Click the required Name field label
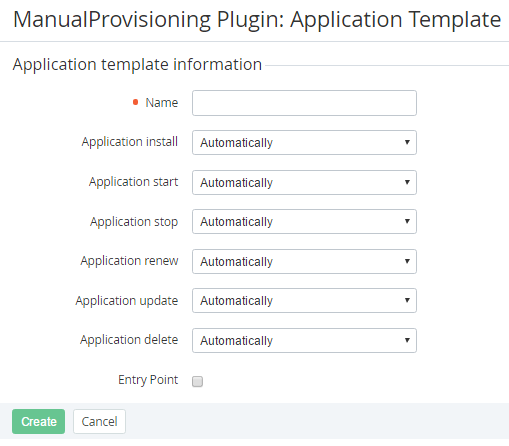The width and height of the screenshot is (509, 446). (162, 103)
